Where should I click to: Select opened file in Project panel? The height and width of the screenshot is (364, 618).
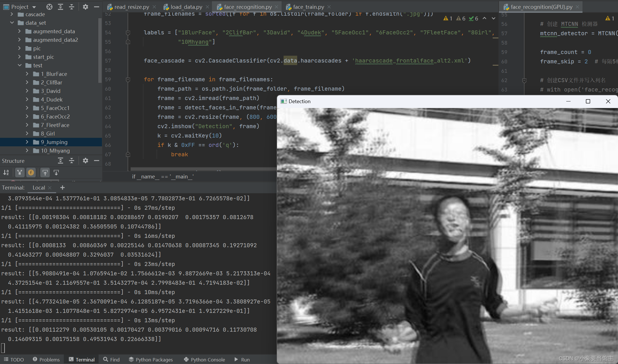click(49, 7)
